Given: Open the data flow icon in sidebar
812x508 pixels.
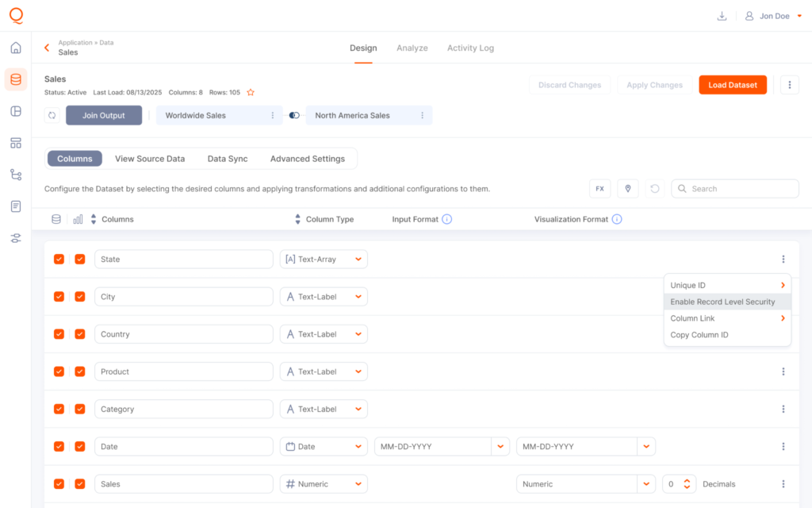Looking at the screenshot, I should tap(16, 175).
